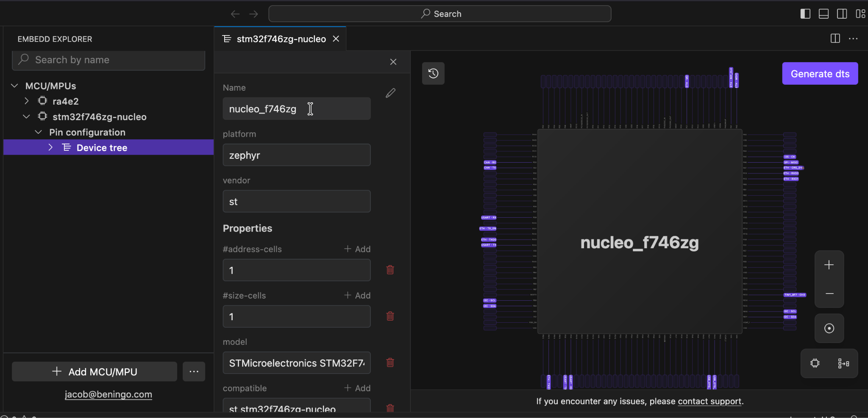Select Device tree in the explorer

pos(102,148)
